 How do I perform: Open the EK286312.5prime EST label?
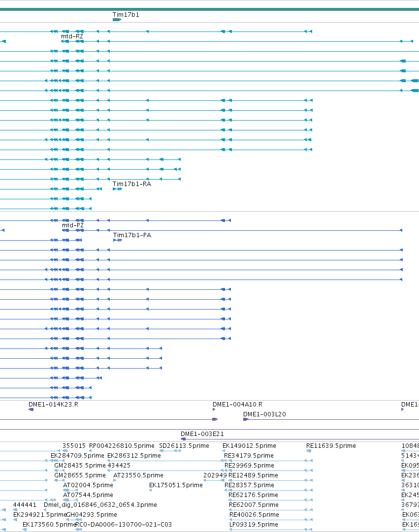[x=134, y=456]
